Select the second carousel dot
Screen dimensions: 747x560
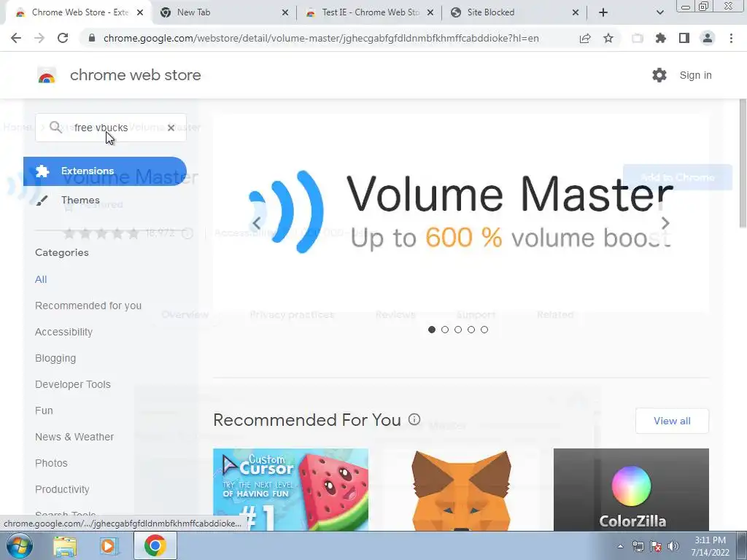click(445, 330)
